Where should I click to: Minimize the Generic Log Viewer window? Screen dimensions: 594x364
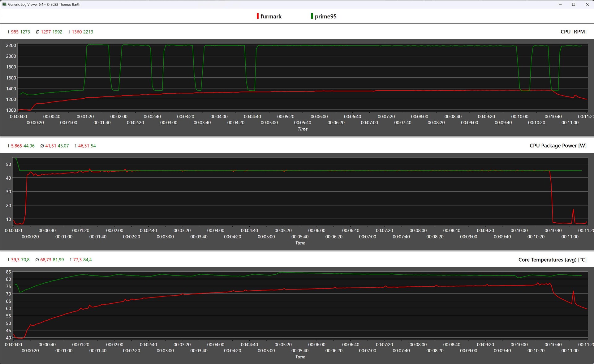pyautogui.click(x=560, y=4)
